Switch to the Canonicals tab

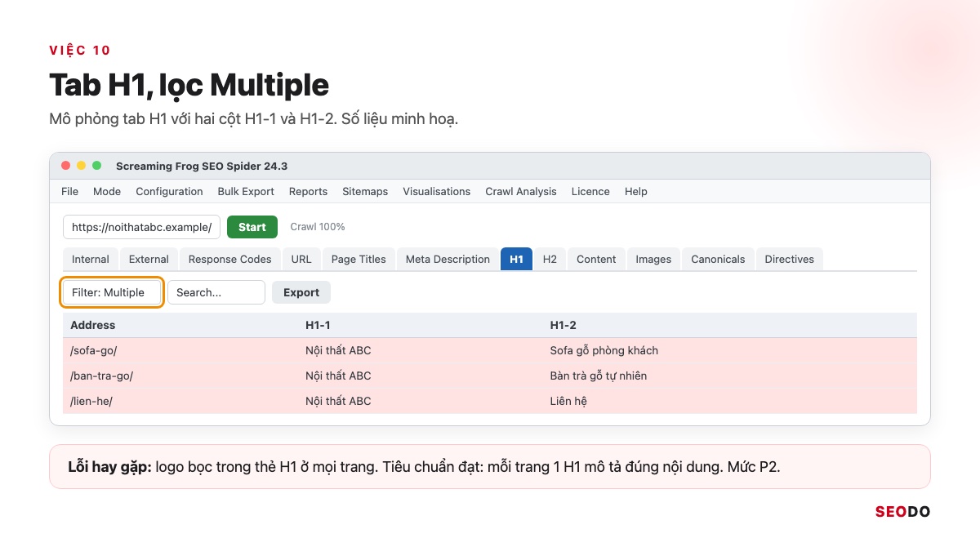tap(718, 259)
